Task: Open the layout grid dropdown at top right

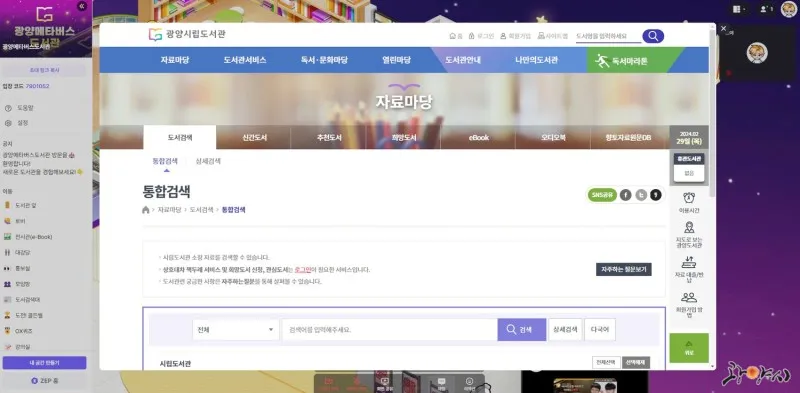Action: (738, 9)
